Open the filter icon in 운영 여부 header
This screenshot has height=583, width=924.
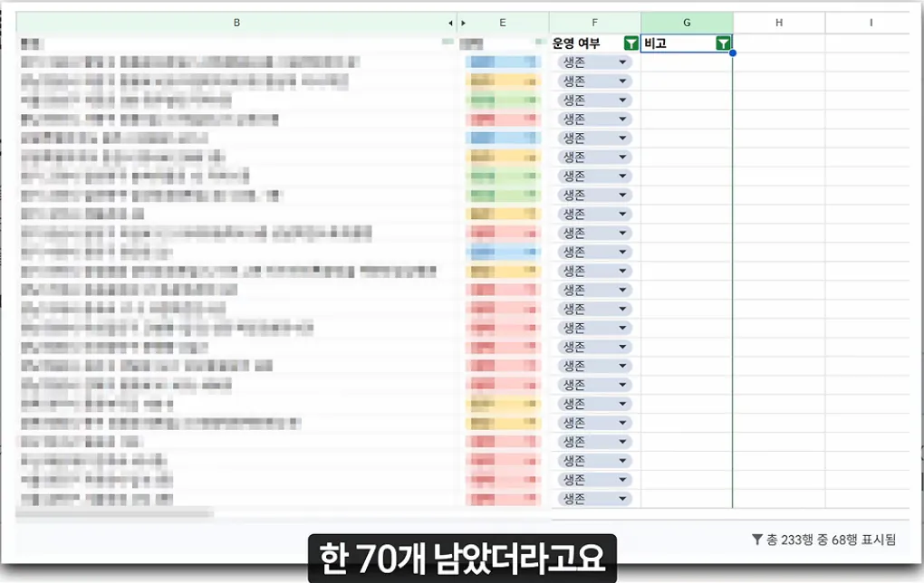click(631, 43)
